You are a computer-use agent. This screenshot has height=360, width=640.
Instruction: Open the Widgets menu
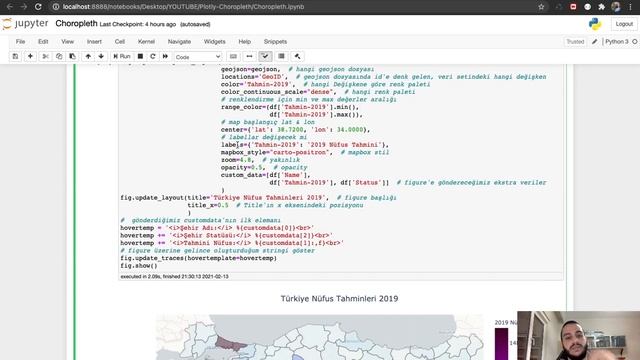(214, 42)
